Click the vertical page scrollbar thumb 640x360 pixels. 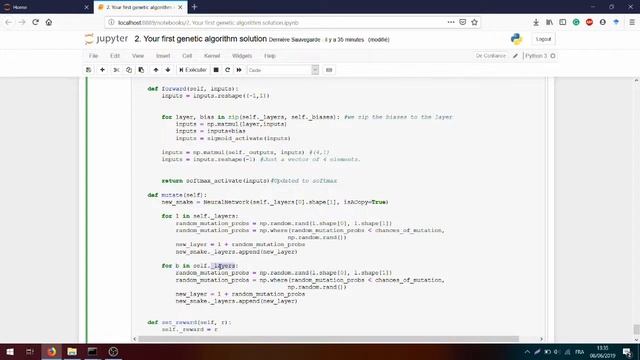point(636,329)
